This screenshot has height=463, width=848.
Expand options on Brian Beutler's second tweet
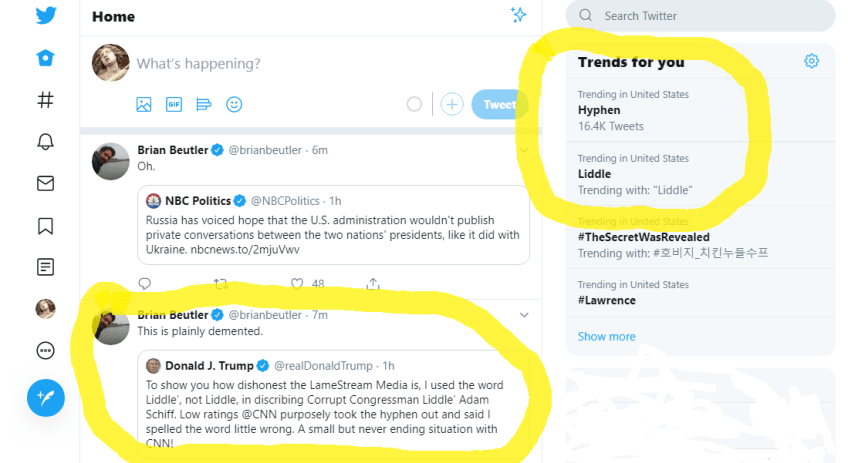click(524, 315)
